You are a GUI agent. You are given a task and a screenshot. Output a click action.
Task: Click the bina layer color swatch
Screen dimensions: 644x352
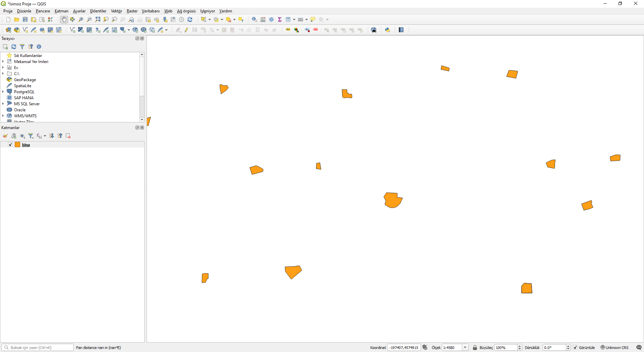pyautogui.click(x=17, y=144)
